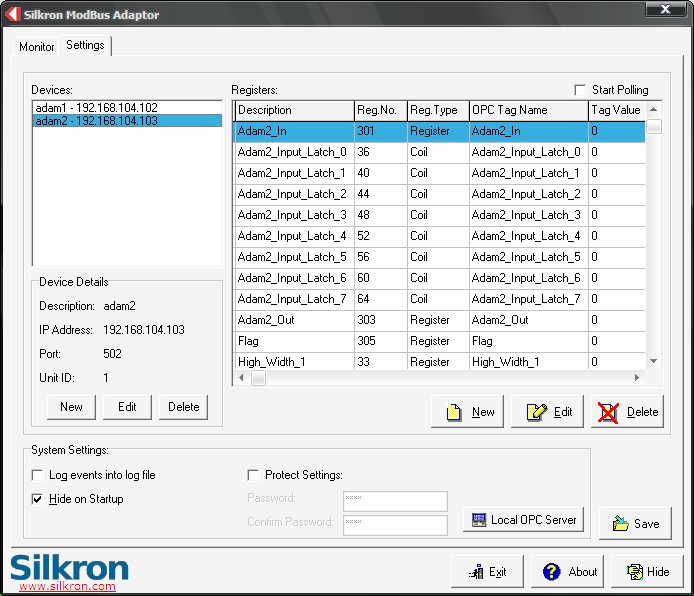Open the www.silkron.com link
Image resolution: width=694 pixels, height=596 pixels.
pyautogui.click(x=67, y=586)
